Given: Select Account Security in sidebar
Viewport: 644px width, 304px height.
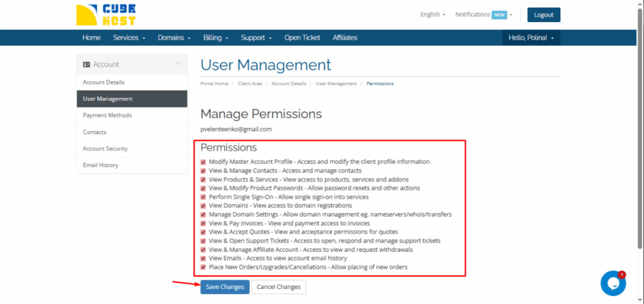Looking at the screenshot, I should pos(105,149).
